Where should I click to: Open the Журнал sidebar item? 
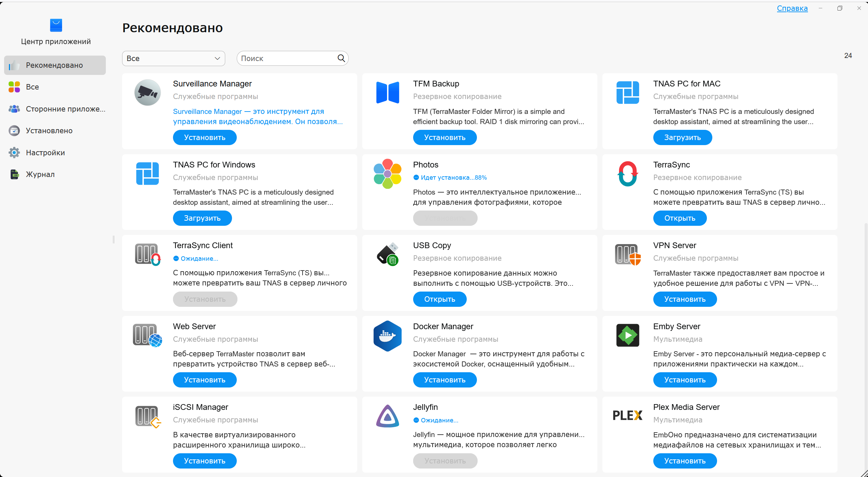40,175
